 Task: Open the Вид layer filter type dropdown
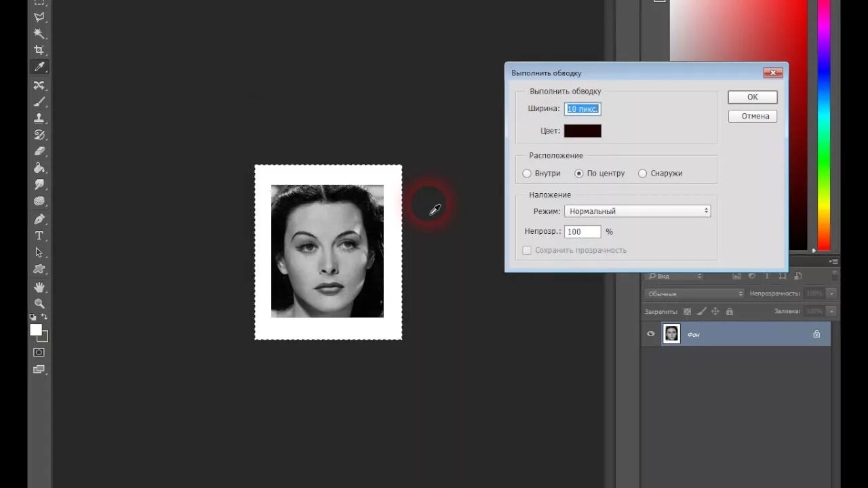point(674,276)
